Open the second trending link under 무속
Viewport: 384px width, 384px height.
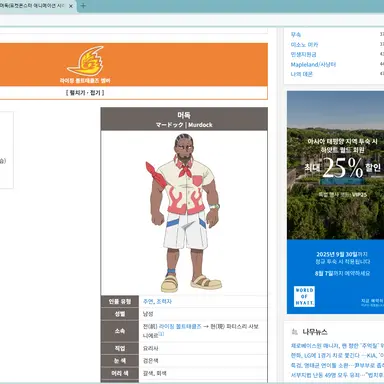(x=304, y=44)
